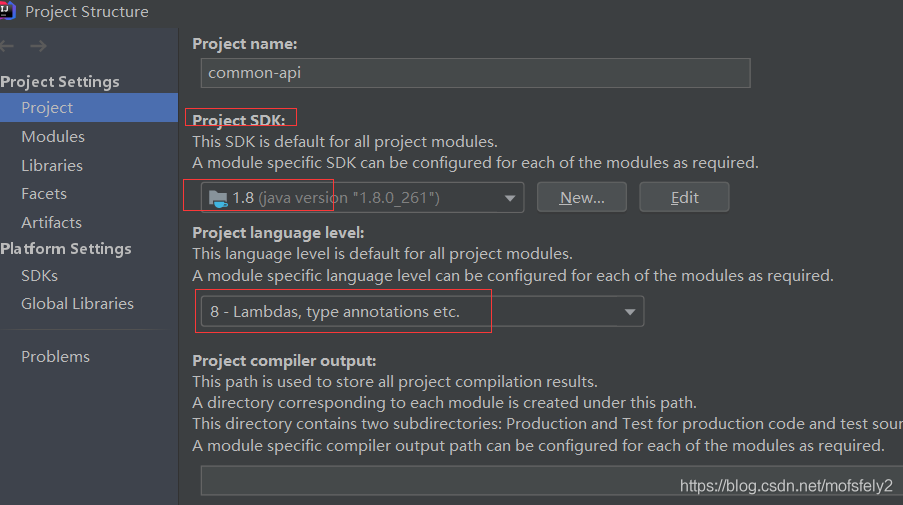This screenshot has height=505, width=903.
Task: Open the Modules settings section
Action: (x=53, y=137)
